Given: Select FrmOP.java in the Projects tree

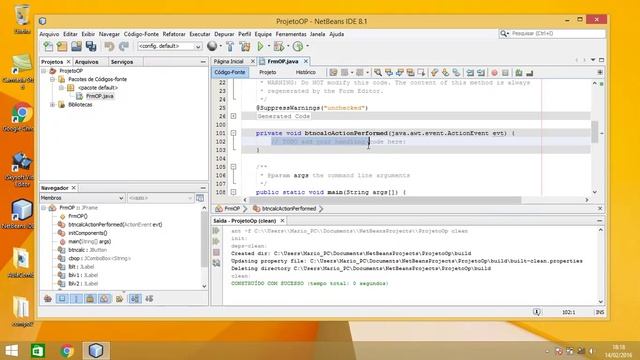Looking at the screenshot, I should pyautogui.click(x=100, y=96).
